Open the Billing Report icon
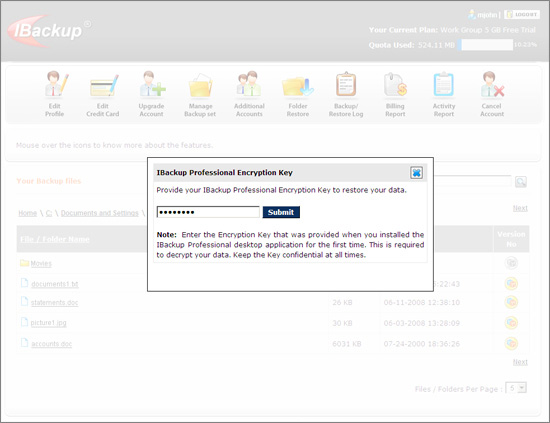The image size is (550, 423). point(395,85)
